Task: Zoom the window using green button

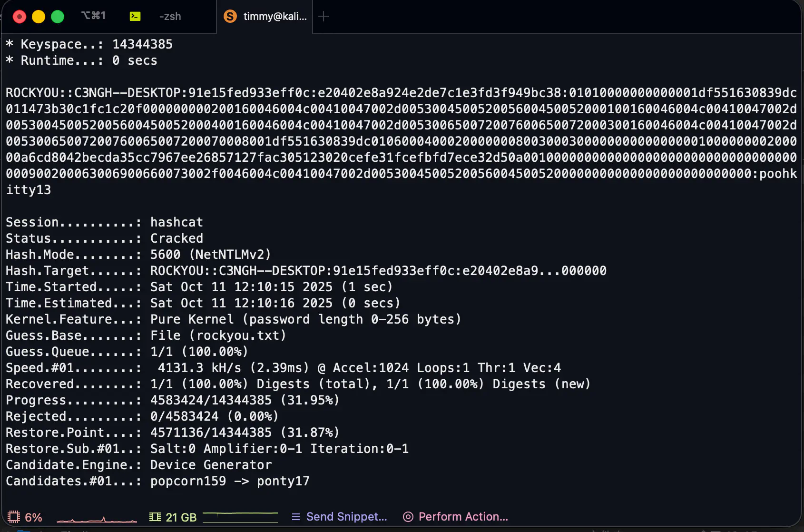Action: [x=58, y=17]
